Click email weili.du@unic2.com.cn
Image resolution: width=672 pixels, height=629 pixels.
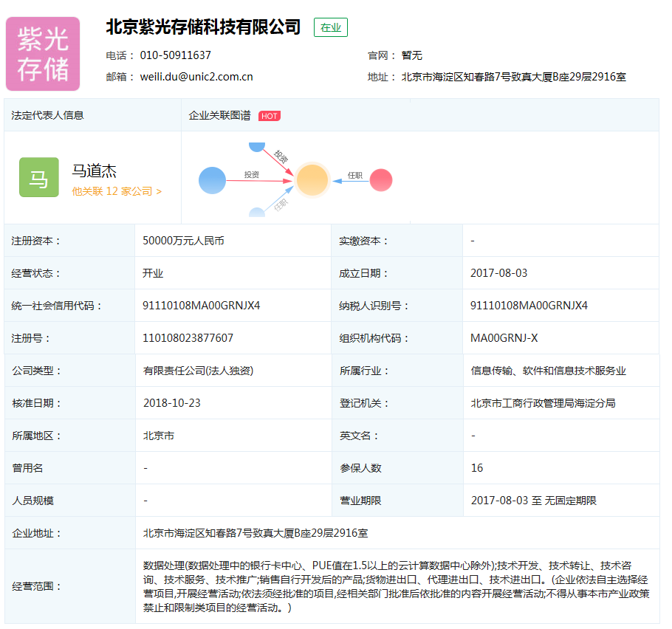point(196,77)
